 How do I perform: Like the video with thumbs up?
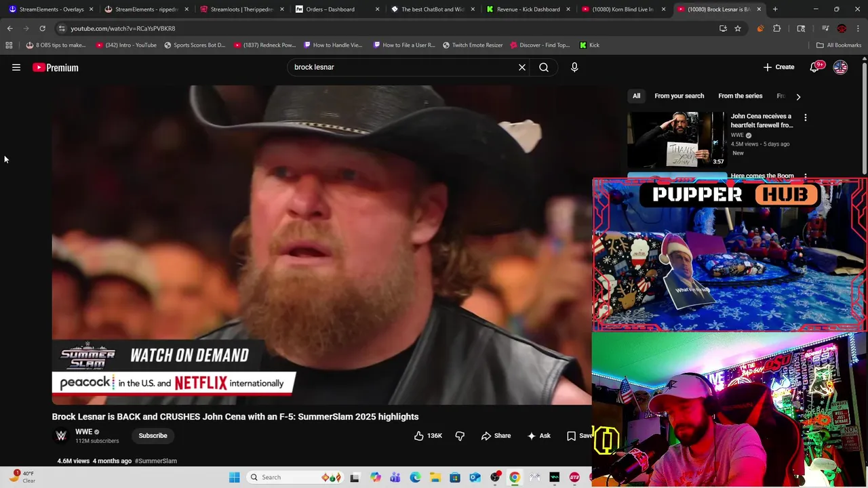click(x=428, y=436)
